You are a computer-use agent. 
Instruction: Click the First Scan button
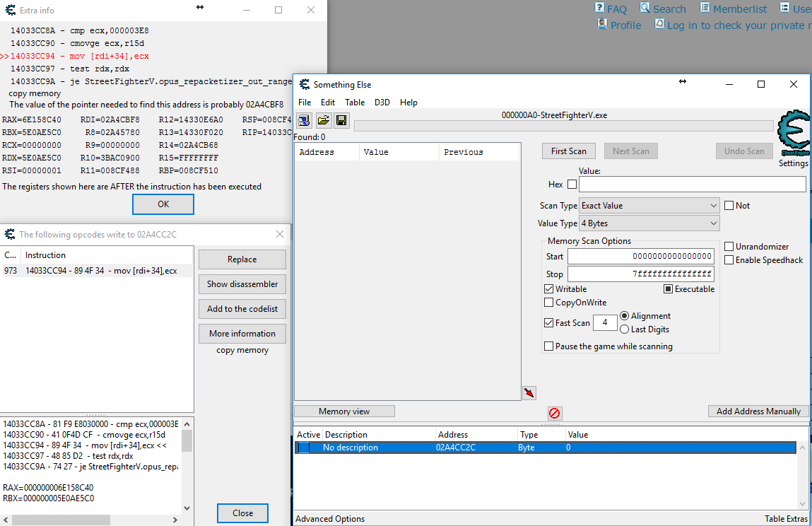[x=568, y=151]
